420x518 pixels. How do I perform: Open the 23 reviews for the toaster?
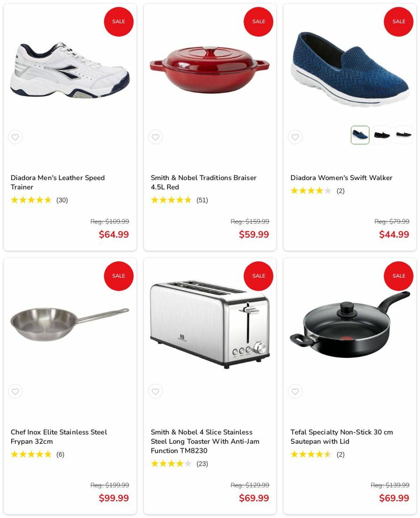pos(202,464)
